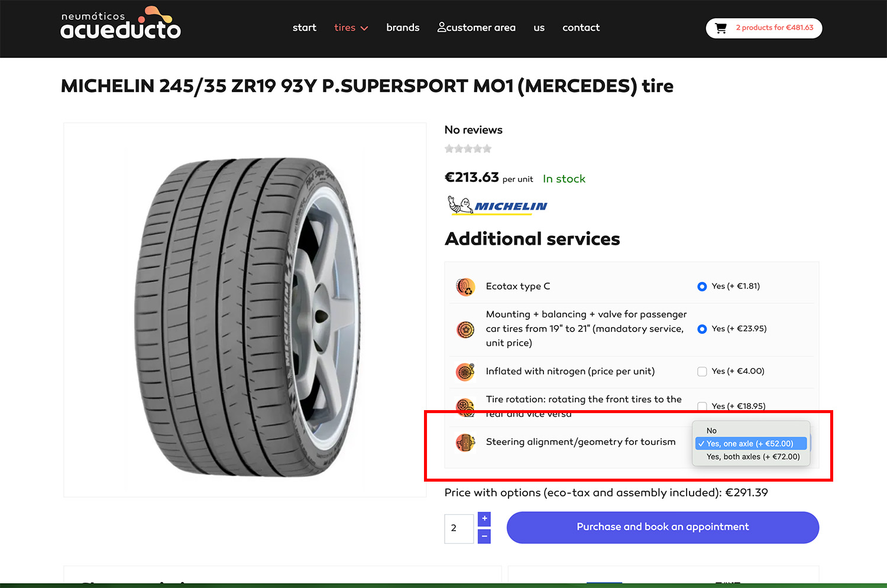Expand the tires menu dropdown
This screenshot has height=588, width=887.
click(351, 28)
